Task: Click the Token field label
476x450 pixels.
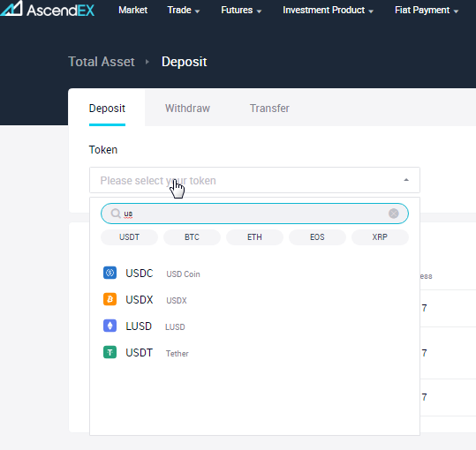Action: click(x=103, y=150)
